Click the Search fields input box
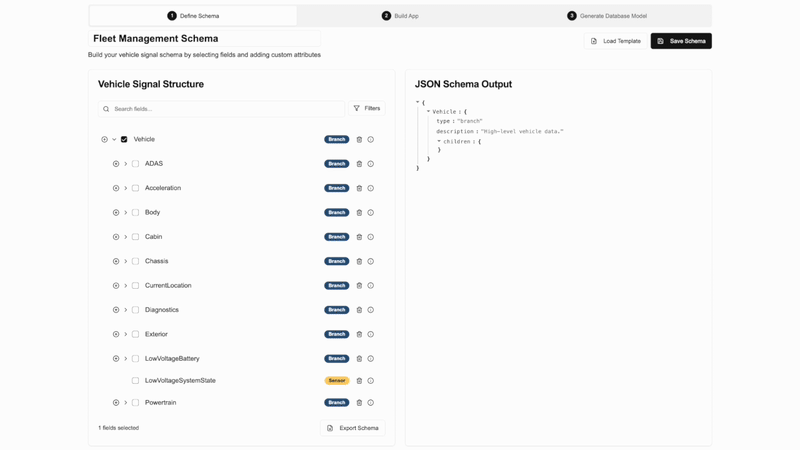Image resolution: width=800 pixels, height=450 pixels. pos(225,109)
